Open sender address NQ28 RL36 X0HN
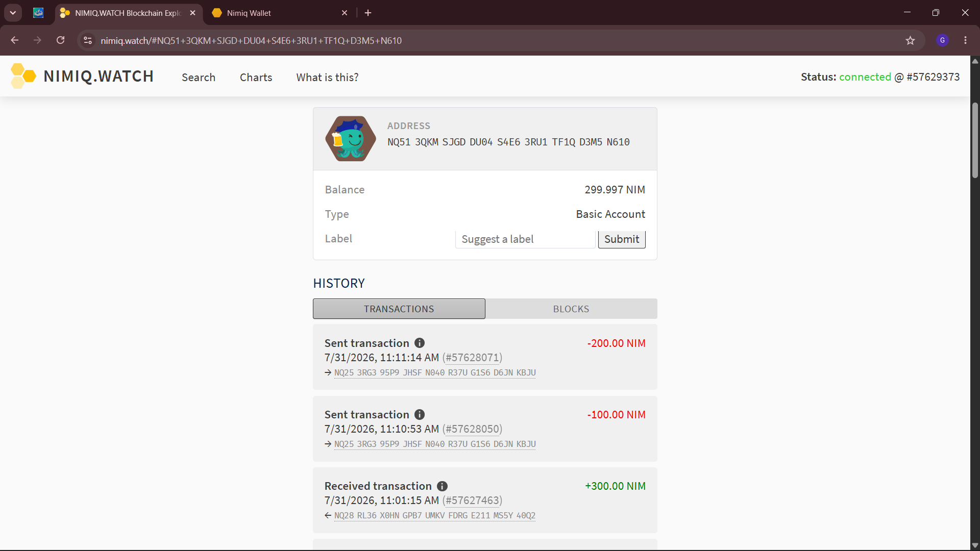 (435, 516)
